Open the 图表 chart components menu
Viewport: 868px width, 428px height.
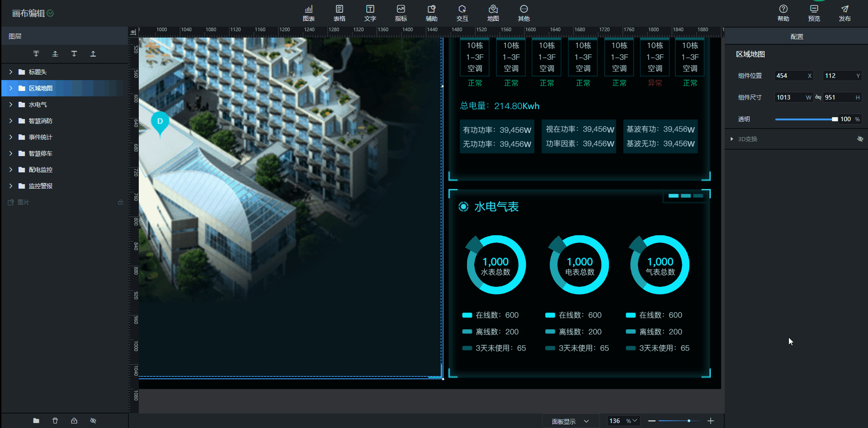click(309, 13)
